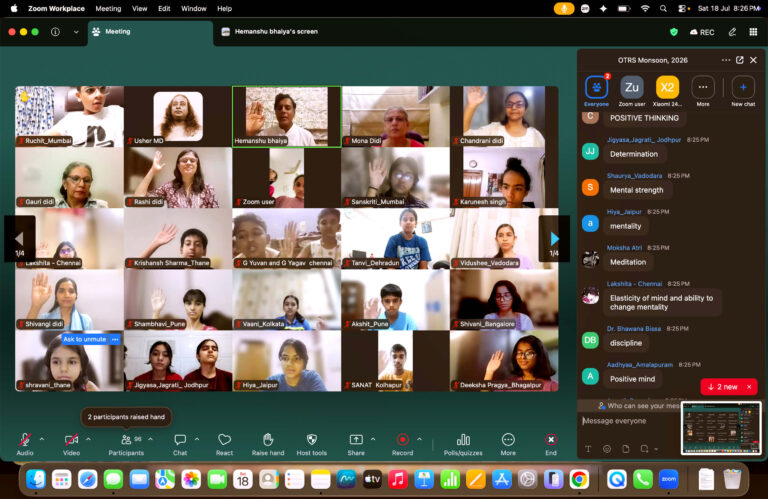Go to the next gallery page arrow

(x=554, y=239)
